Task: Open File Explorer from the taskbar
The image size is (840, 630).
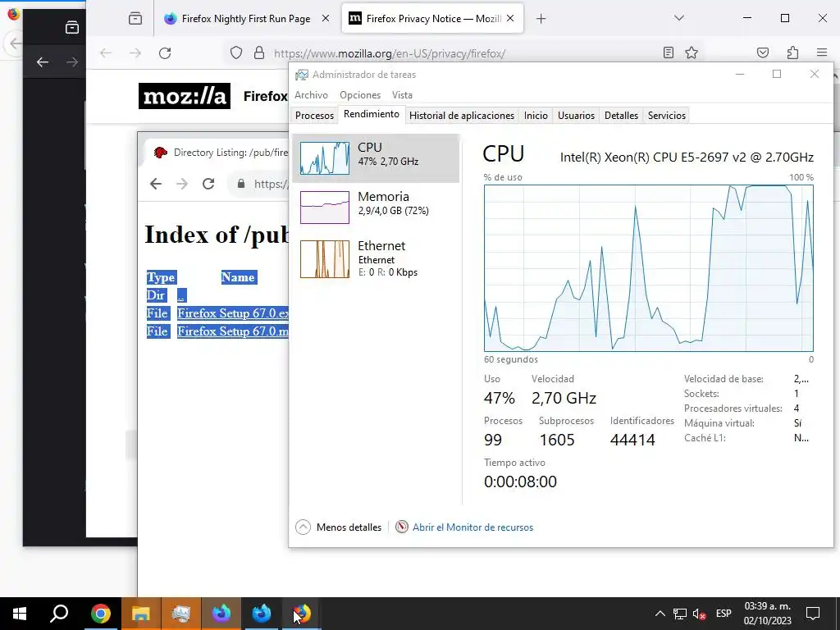Action: [141, 614]
